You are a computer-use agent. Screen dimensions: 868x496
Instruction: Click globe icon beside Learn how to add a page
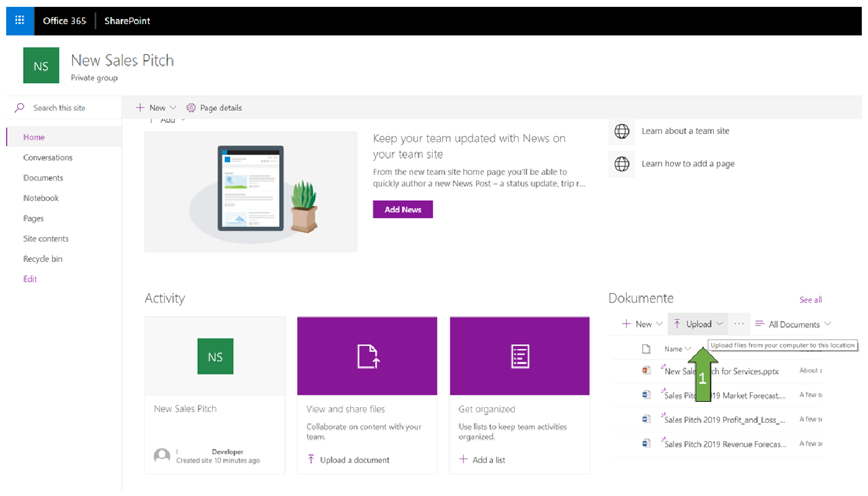[621, 164]
